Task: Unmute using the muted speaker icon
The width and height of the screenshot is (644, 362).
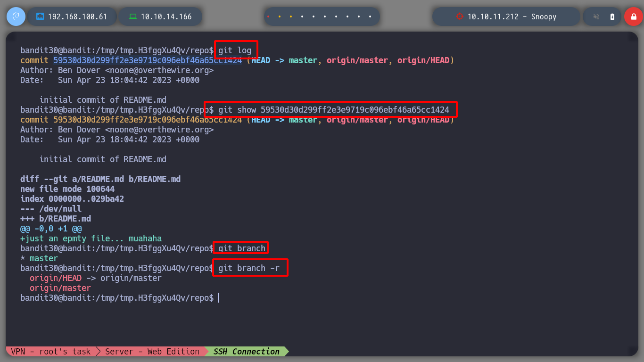Action: point(596,16)
